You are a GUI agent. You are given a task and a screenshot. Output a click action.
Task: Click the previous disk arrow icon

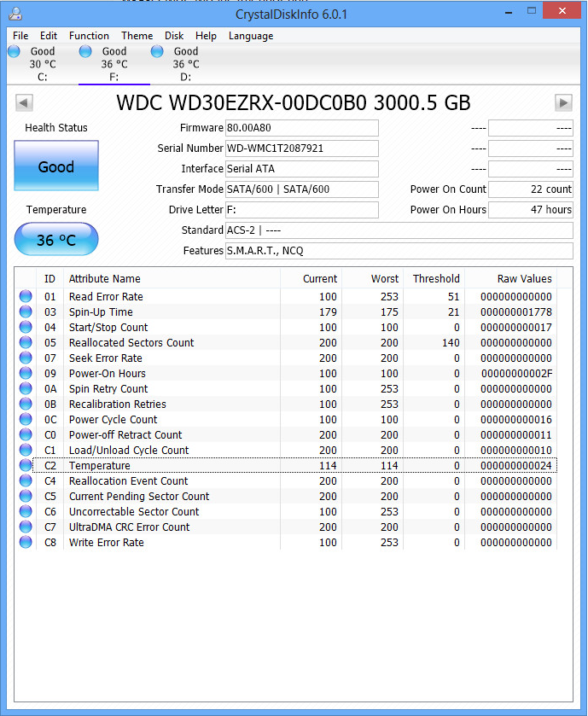pyautogui.click(x=24, y=102)
